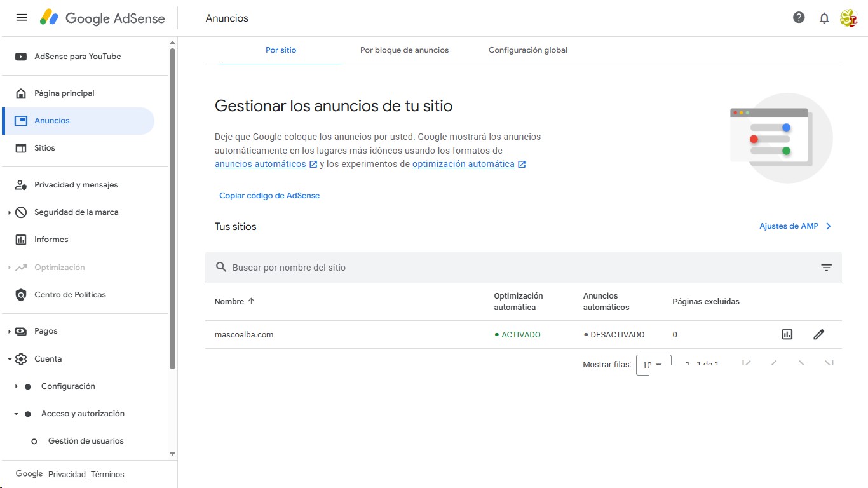The width and height of the screenshot is (868, 488).
Task: Expand the Configuración sub-item arrow
Action: (17, 386)
